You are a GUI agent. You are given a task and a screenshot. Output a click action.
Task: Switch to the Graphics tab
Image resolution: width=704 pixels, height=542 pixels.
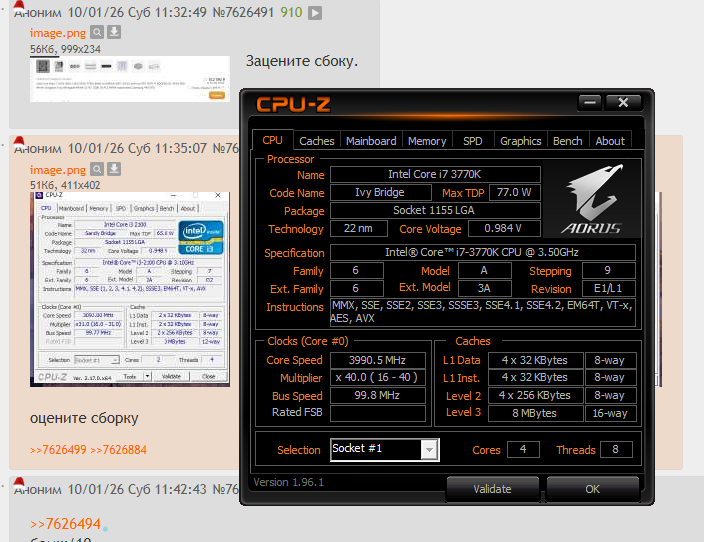coord(520,141)
